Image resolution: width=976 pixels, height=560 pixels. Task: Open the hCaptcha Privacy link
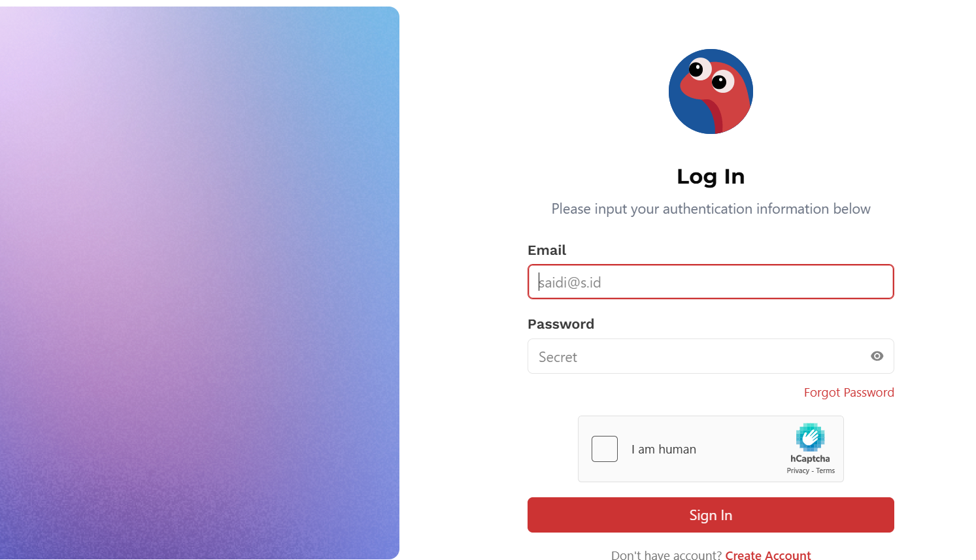click(x=798, y=470)
